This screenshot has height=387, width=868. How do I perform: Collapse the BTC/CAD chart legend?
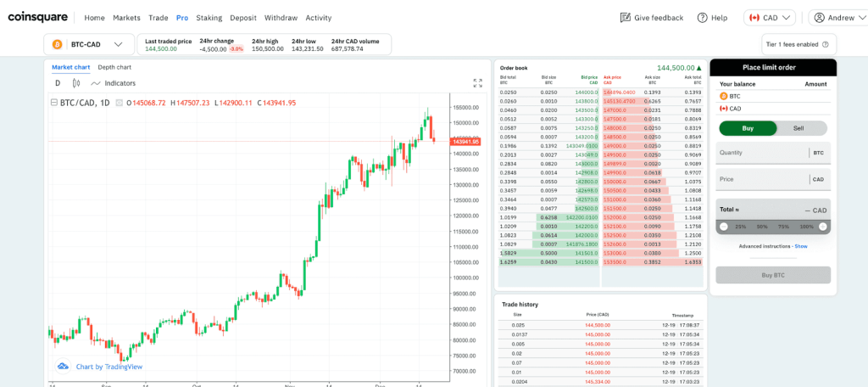pyautogui.click(x=55, y=103)
